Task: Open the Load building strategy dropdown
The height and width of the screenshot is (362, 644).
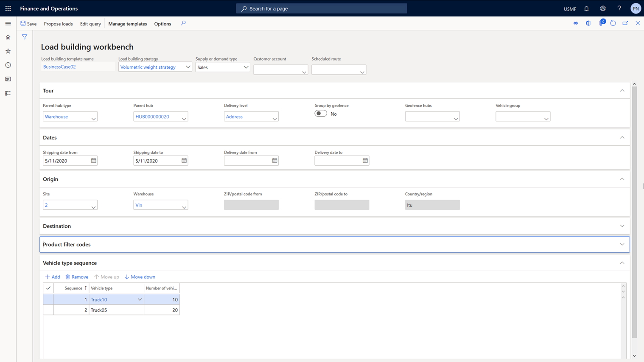Action: tap(188, 67)
